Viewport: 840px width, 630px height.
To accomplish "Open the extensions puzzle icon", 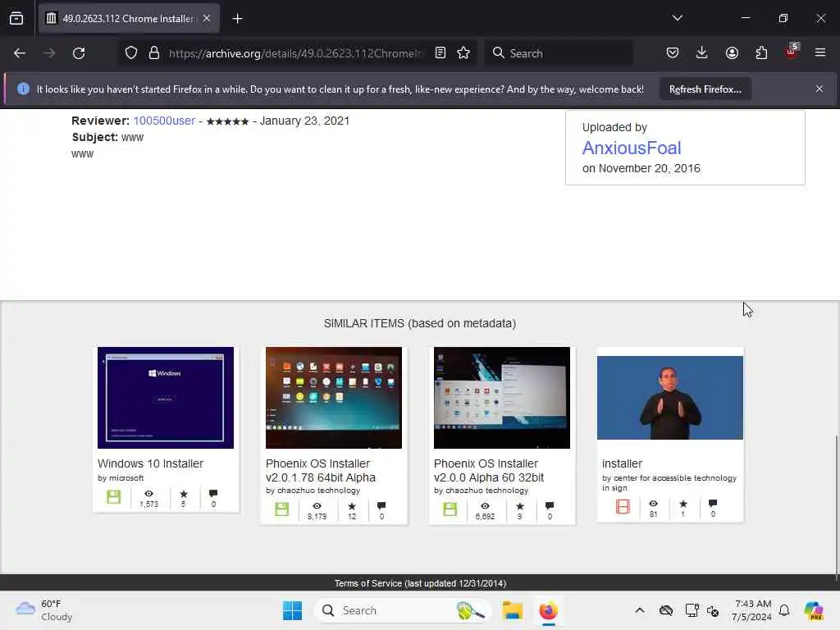I will pyautogui.click(x=761, y=53).
